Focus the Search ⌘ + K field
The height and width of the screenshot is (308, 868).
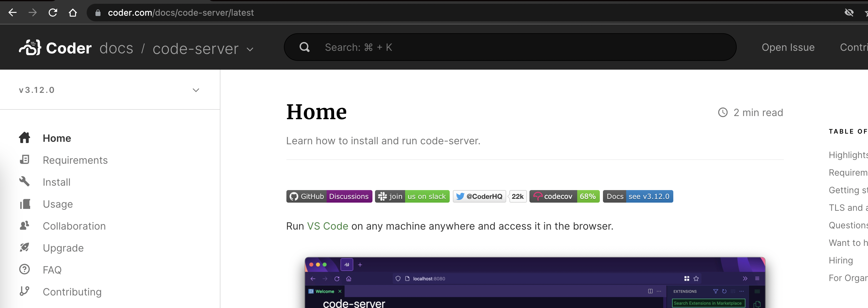click(x=510, y=47)
